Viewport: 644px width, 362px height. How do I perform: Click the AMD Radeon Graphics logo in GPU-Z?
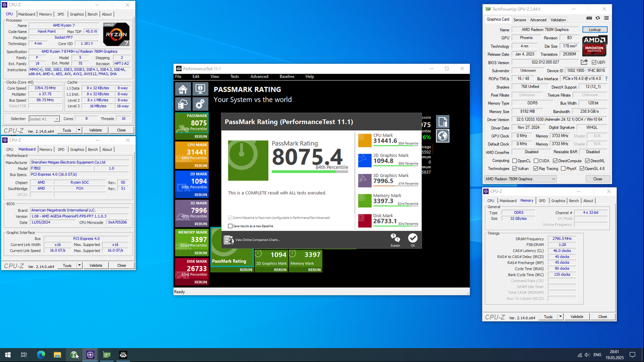[x=594, y=46]
